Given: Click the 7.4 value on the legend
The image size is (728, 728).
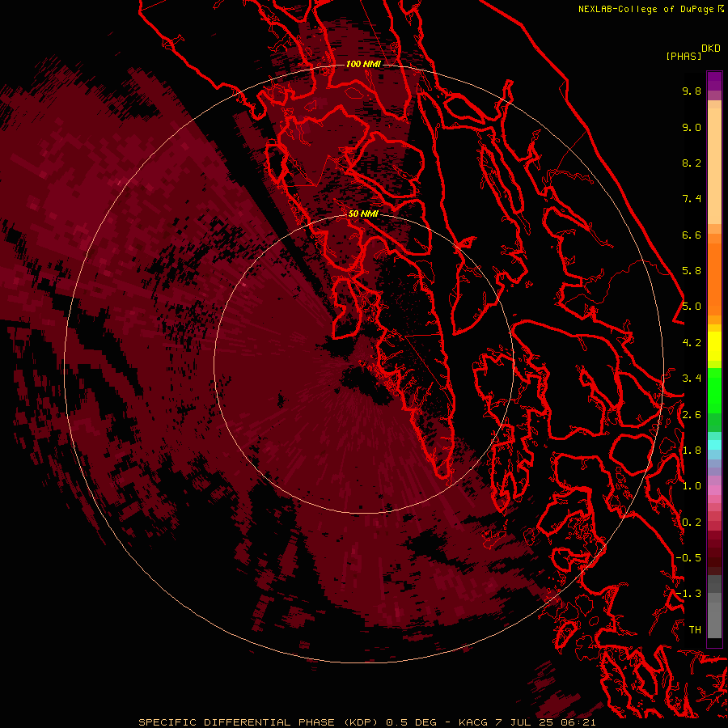Looking at the screenshot, I should pyautogui.click(x=692, y=199).
